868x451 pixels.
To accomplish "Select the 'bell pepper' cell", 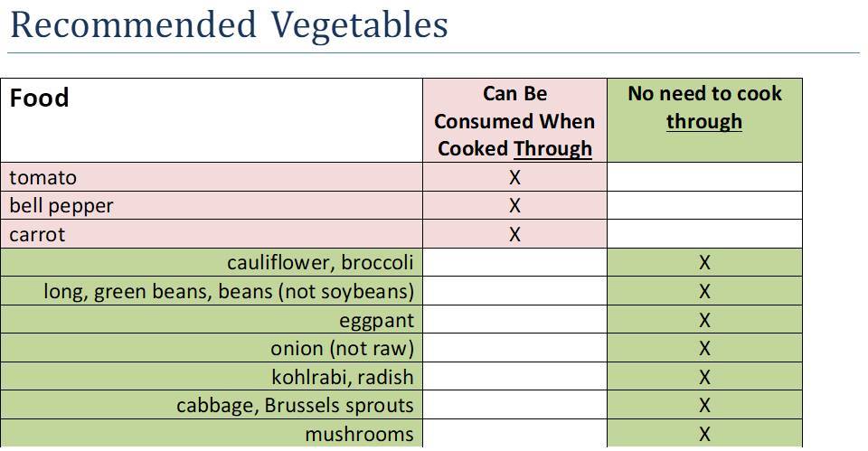I will click(x=61, y=206).
